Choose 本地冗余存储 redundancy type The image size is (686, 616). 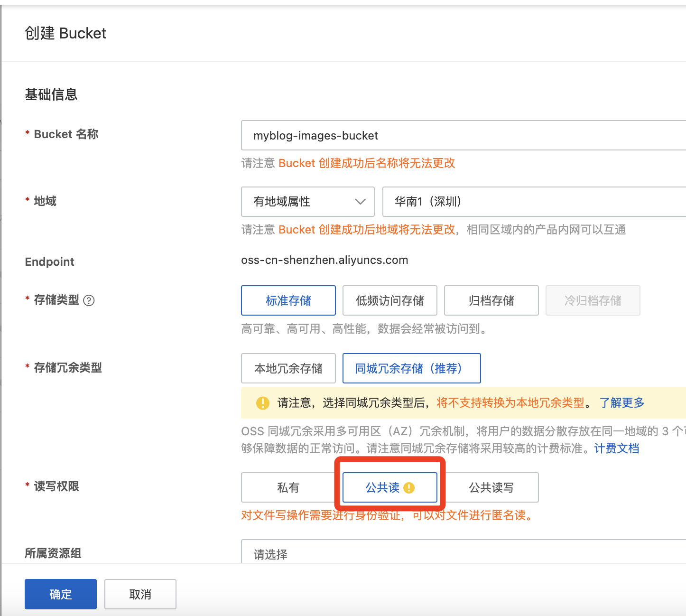click(288, 368)
